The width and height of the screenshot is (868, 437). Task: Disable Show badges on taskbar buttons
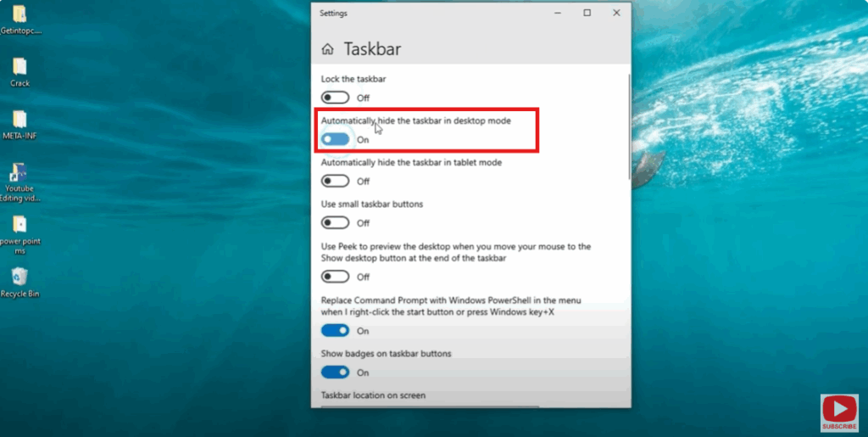(x=336, y=373)
